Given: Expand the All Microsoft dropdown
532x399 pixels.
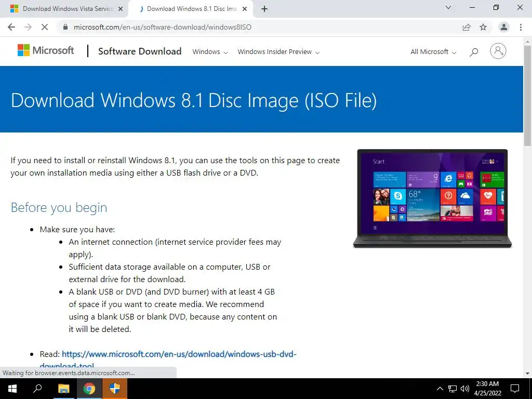Looking at the screenshot, I should [433, 52].
